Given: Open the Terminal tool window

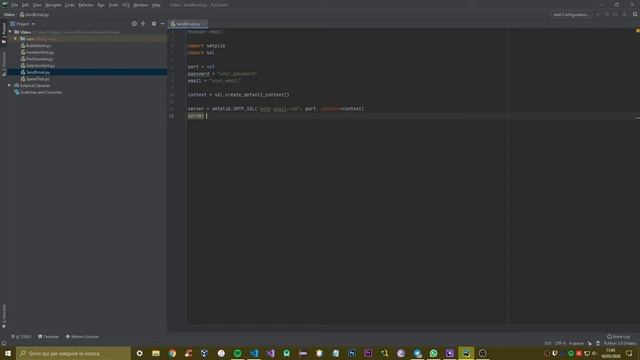Looking at the screenshot, I should click(48, 337).
